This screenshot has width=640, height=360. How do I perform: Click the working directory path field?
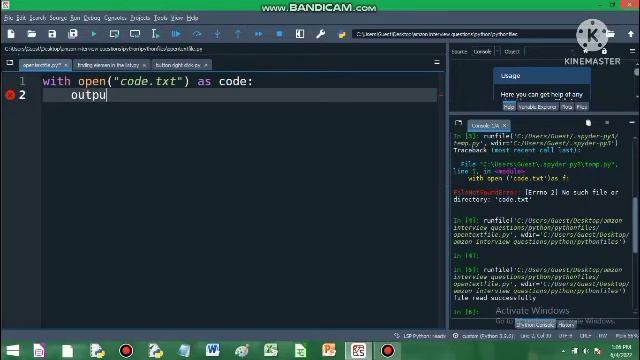pyautogui.click(x=463, y=34)
